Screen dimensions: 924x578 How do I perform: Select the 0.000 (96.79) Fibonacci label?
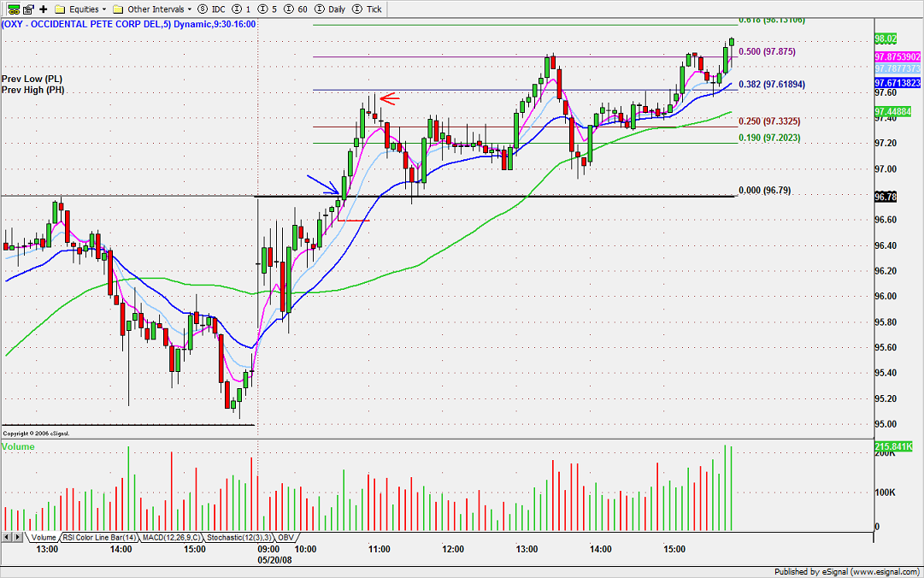coord(764,191)
